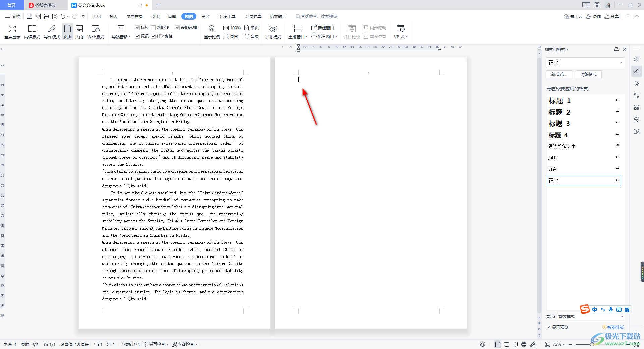
Task: Open a new window (新建窗口)
Action: (323, 28)
